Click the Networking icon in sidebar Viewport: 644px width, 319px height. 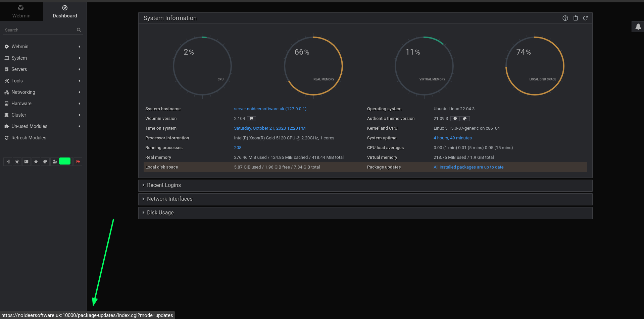[7, 92]
